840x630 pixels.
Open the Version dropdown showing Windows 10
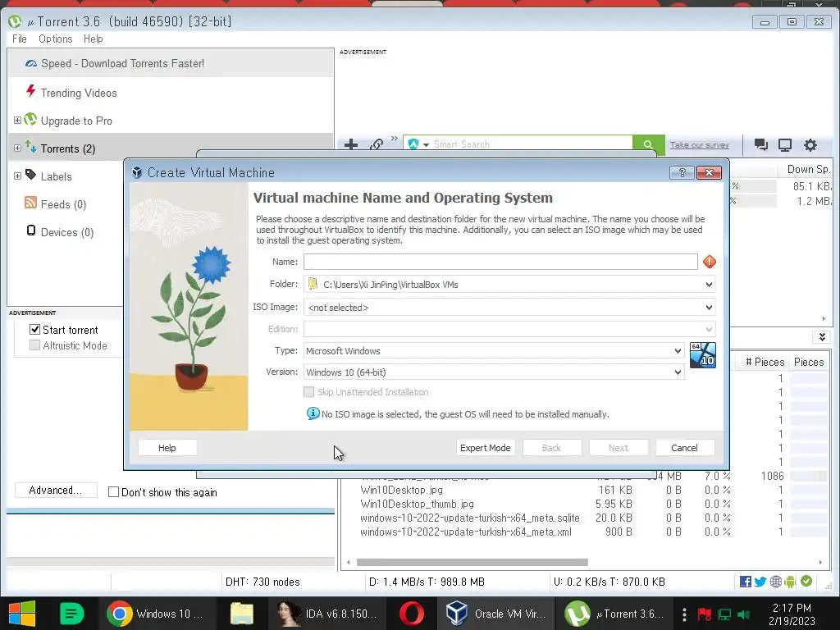pos(494,372)
